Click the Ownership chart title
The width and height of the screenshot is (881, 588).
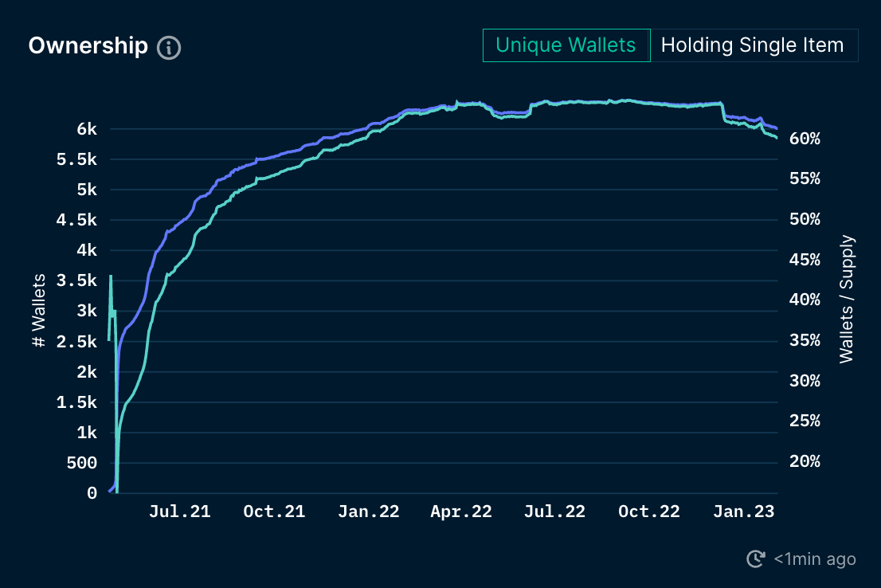click(88, 46)
